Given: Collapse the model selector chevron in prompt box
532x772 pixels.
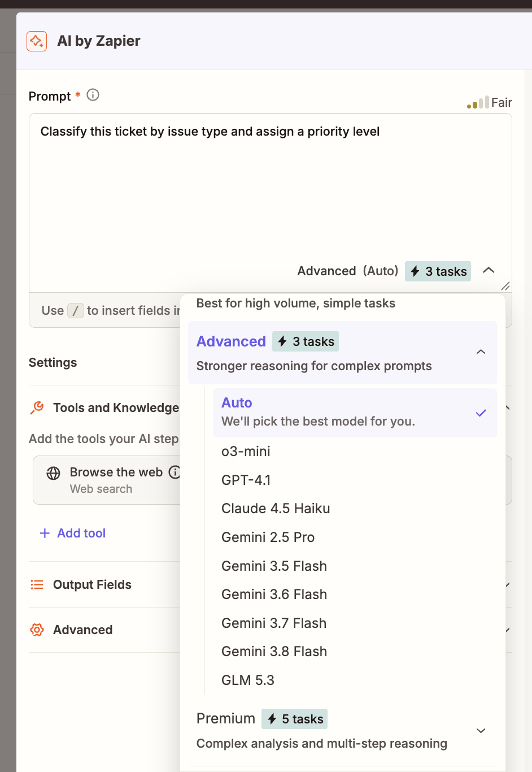Looking at the screenshot, I should (489, 270).
